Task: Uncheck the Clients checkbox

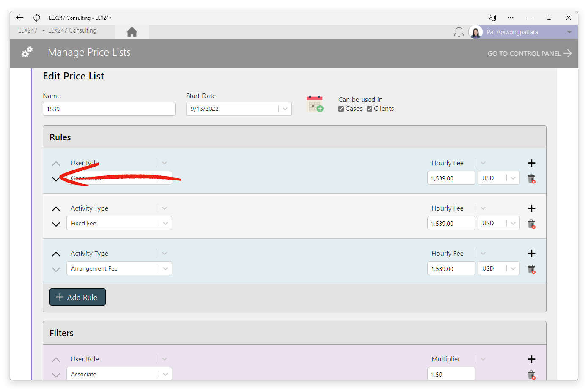Action: click(369, 109)
